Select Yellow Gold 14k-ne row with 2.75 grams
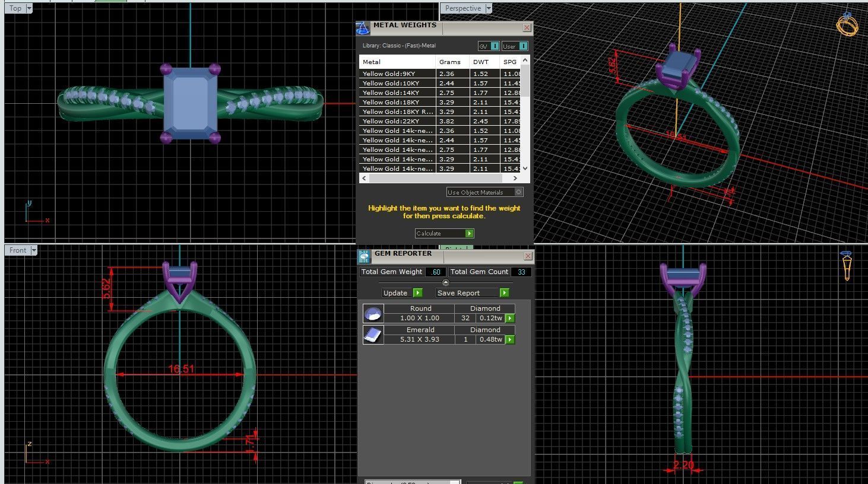This screenshot has width=868, height=484. pyautogui.click(x=440, y=149)
